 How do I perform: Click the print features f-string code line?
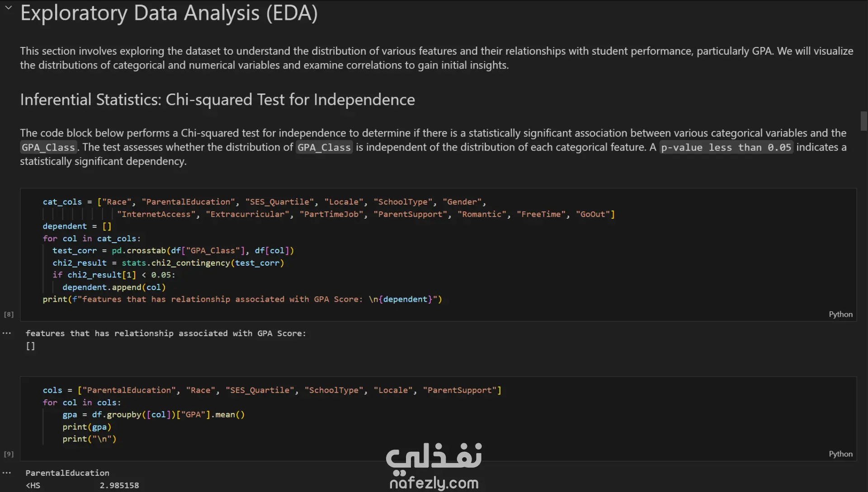(x=242, y=300)
